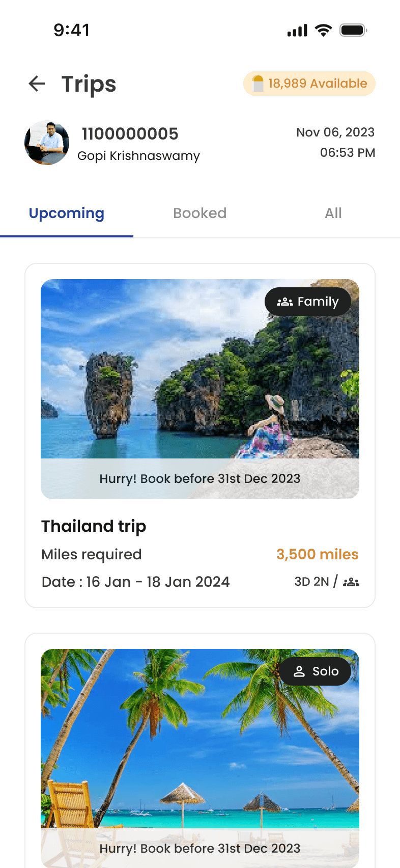Viewport: 400px width, 868px height.
Task: Open the palm beach trip photo
Action: (200, 758)
